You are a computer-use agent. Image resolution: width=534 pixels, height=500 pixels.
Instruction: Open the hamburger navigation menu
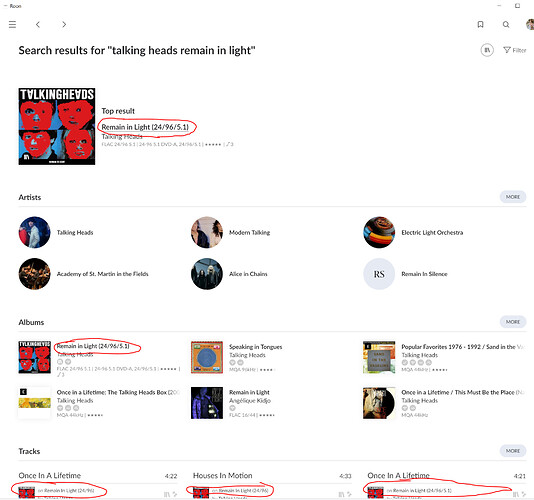pyautogui.click(x=12, y=24)
